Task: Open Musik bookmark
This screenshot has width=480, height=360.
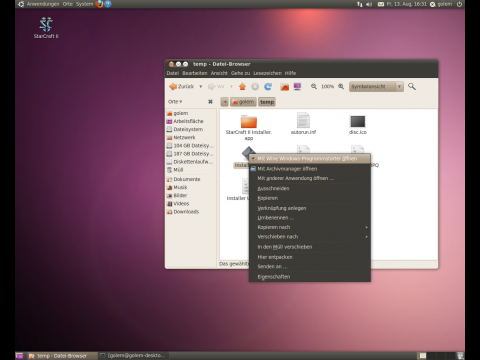Action: click(x=191, y=187)
